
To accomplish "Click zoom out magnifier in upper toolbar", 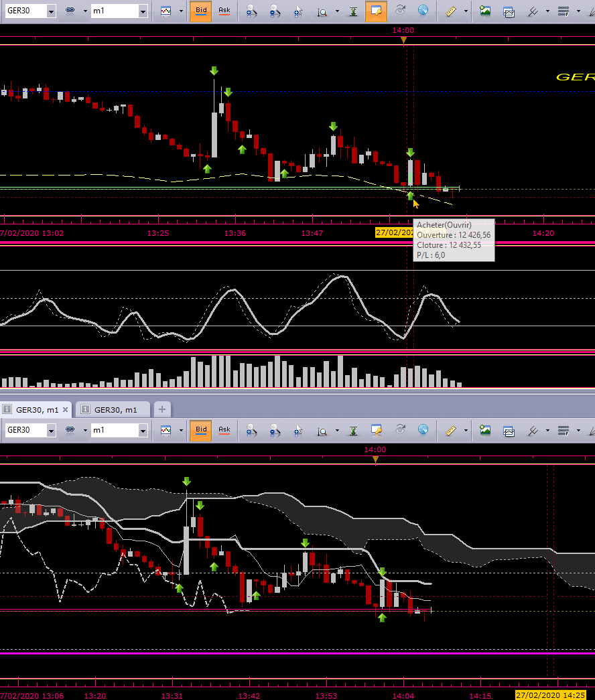I will [275, 11].
